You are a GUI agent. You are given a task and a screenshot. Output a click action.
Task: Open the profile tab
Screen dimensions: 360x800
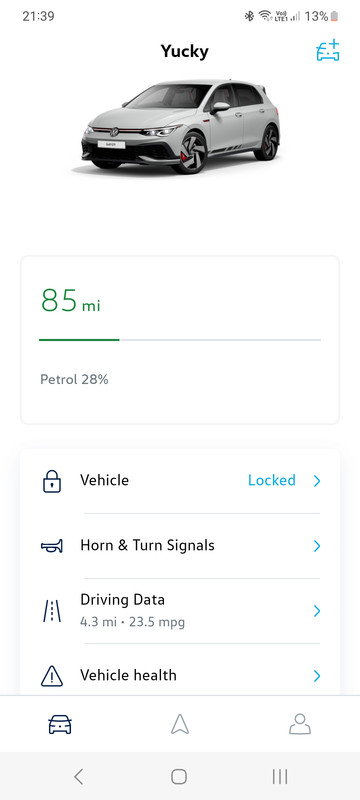point(300,724)
